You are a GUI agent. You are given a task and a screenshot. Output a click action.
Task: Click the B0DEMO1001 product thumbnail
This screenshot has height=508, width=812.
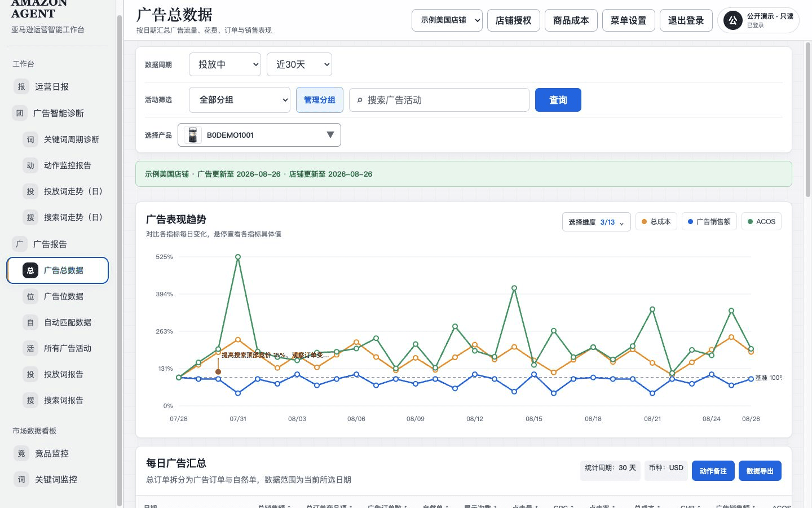[192, 135]
